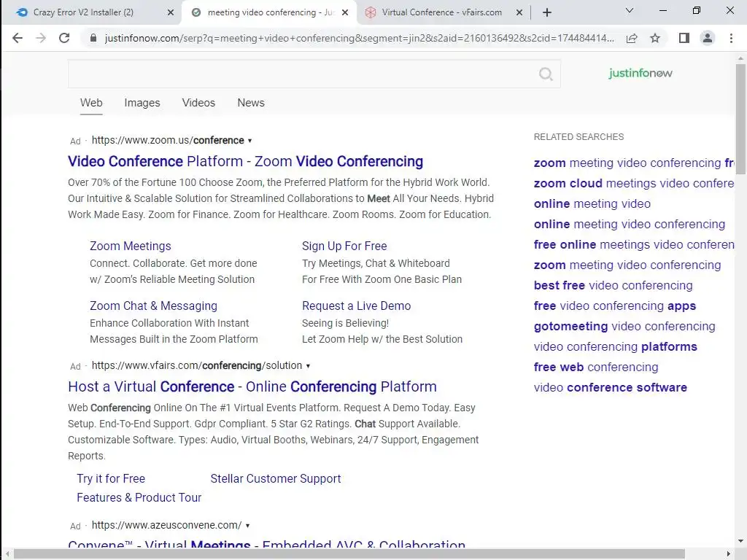The height and width of the screenshot is (560, 747).
Task: Search related: zoom cloud meetings video conference
Action: (634, 183)
